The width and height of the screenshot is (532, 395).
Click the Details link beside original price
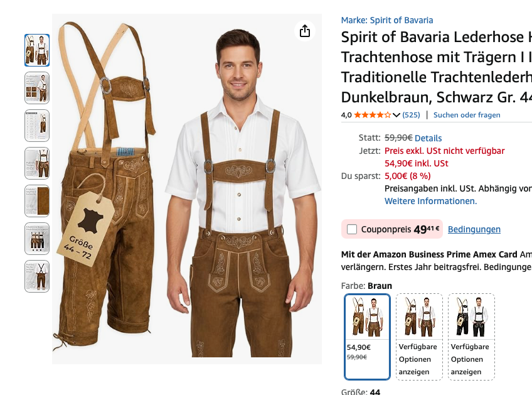[428, 138]
